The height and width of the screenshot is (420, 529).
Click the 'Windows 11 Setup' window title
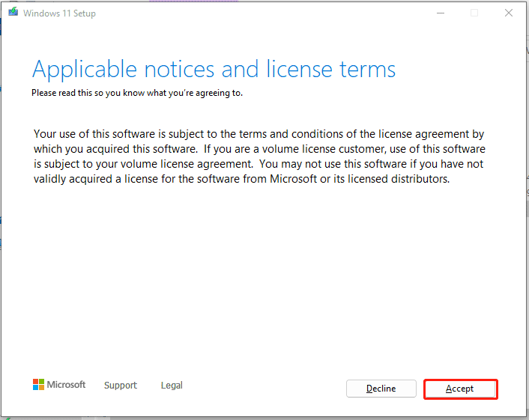pyautogui.click(x=59, y=13)
